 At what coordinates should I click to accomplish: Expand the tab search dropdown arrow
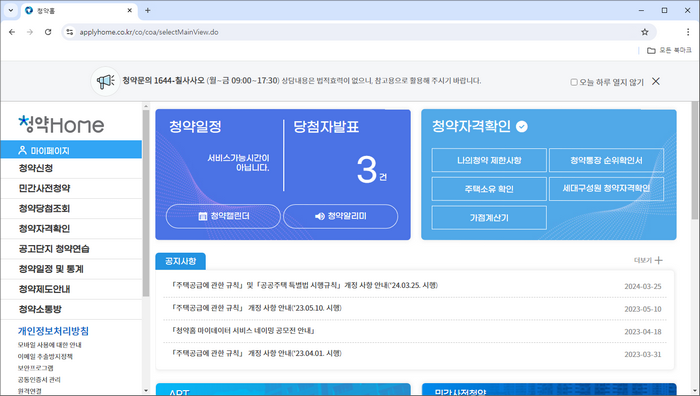pyautogui.click(x=11, y=10)
